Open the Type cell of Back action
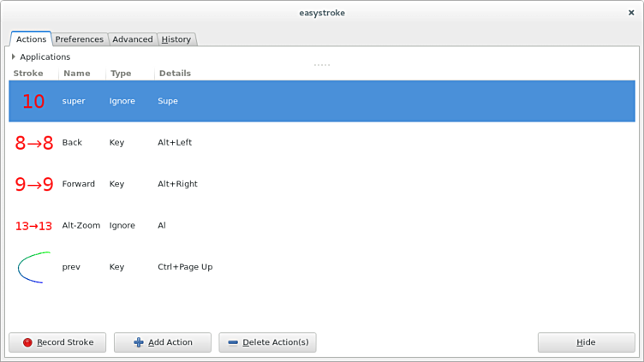Screen dimensions: 644x362 [117, 143]
